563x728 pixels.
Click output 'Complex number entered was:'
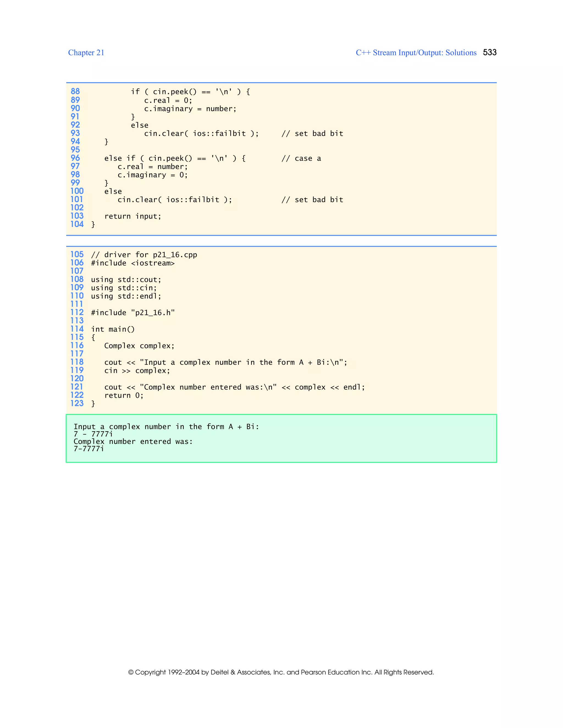133,441
